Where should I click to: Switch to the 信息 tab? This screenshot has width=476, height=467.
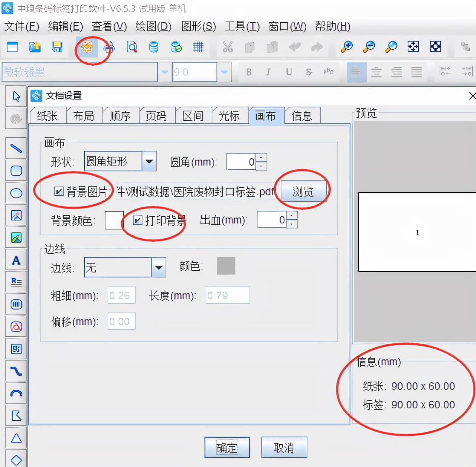[x=302, y=116]
